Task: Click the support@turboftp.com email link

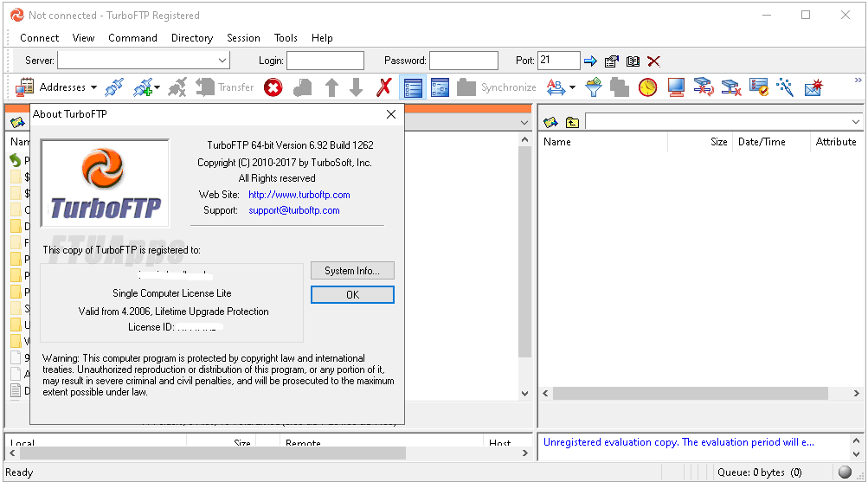Action: pyautogui.click(x=294, y=210)
